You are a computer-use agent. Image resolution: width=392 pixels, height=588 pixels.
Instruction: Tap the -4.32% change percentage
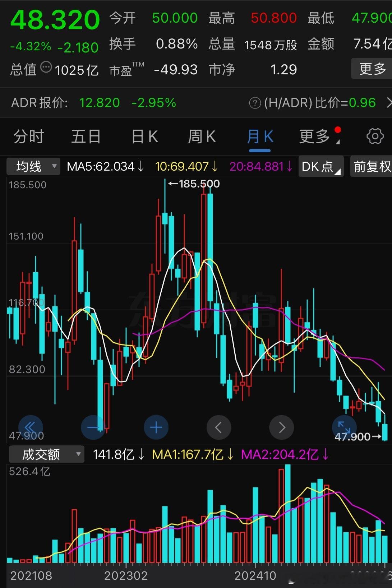(31, 47)
